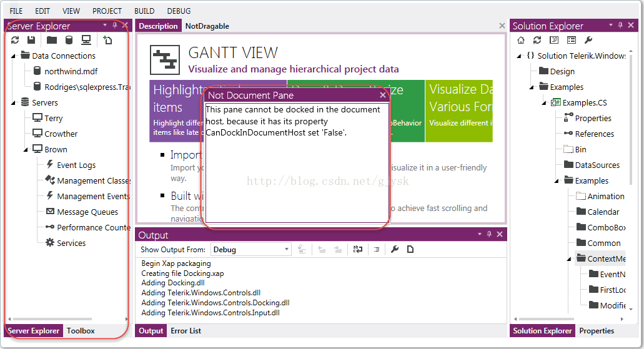Open the DEBUG menu
The height and width of the screenshot is (349, 644).
(179, 11)
